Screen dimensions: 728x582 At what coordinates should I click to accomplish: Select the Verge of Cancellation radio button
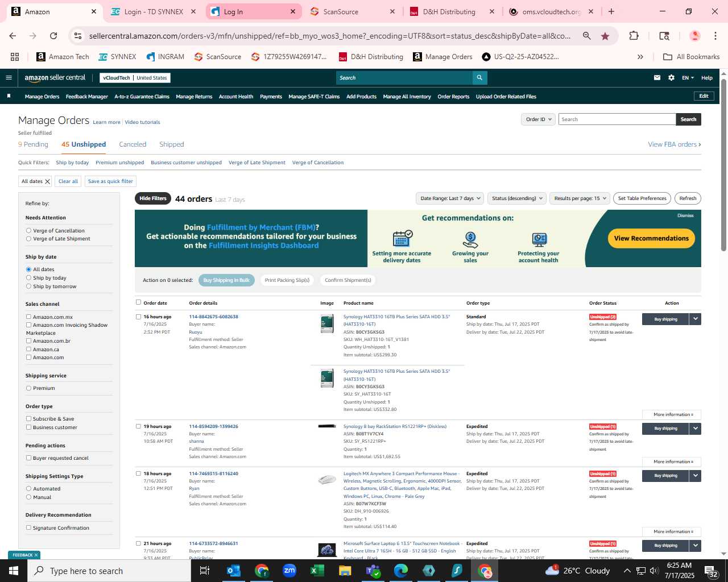(28, 231)
